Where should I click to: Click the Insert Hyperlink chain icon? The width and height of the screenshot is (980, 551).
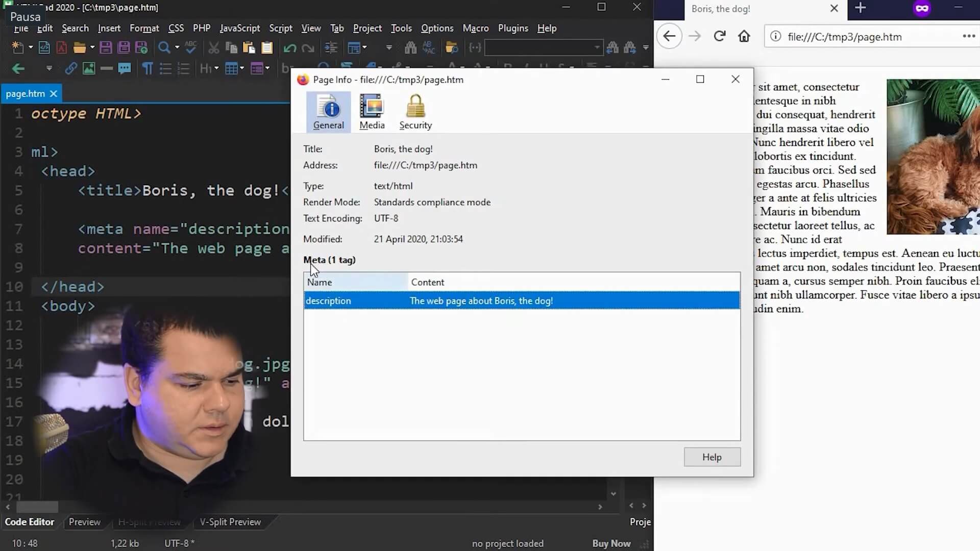[71, 68]
